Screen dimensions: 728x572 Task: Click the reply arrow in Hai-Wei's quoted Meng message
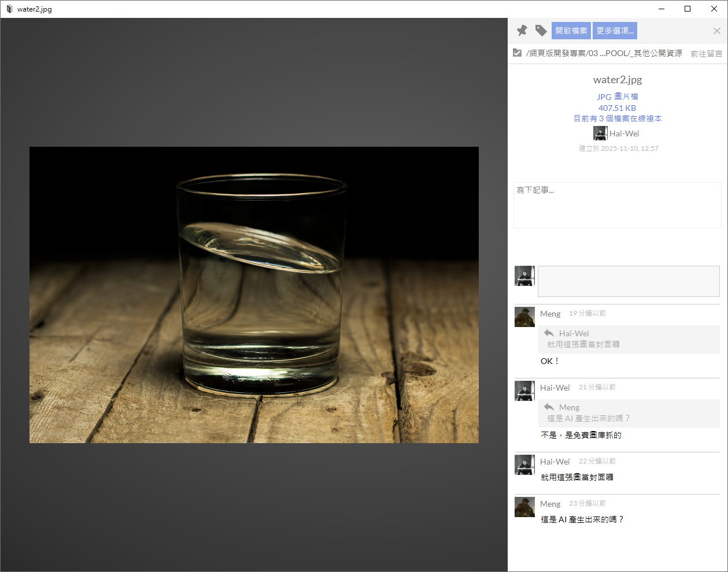point(549,407)
